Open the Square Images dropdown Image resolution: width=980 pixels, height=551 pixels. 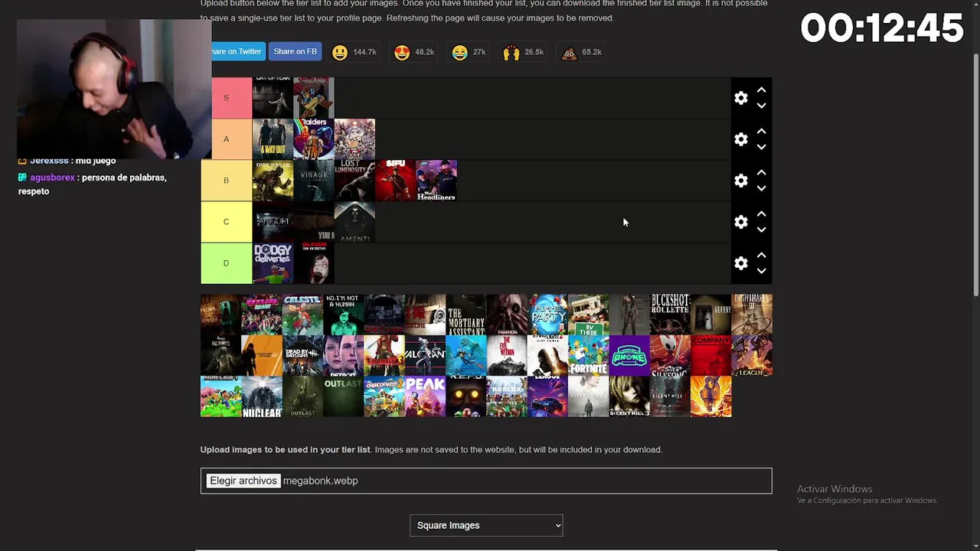(486, 525)
